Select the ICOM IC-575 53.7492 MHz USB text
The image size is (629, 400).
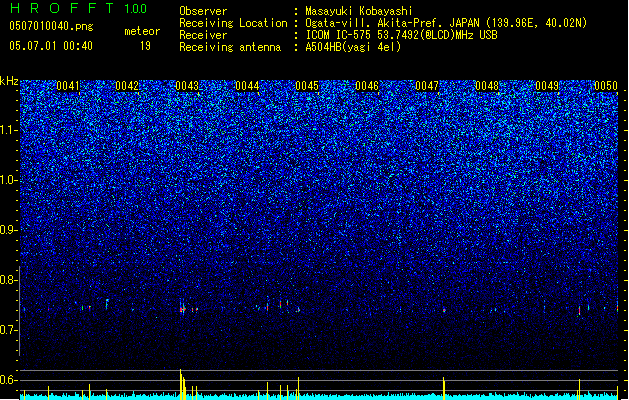tap(402, 35)
